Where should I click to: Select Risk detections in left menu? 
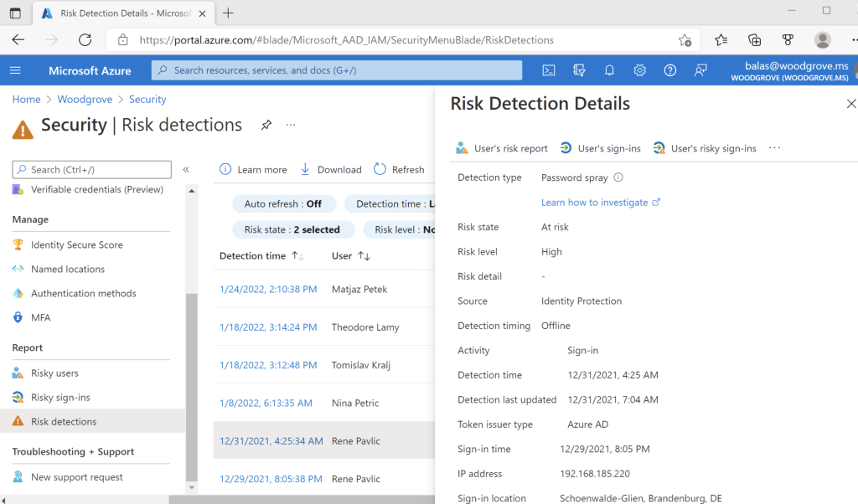click(92, 421)
